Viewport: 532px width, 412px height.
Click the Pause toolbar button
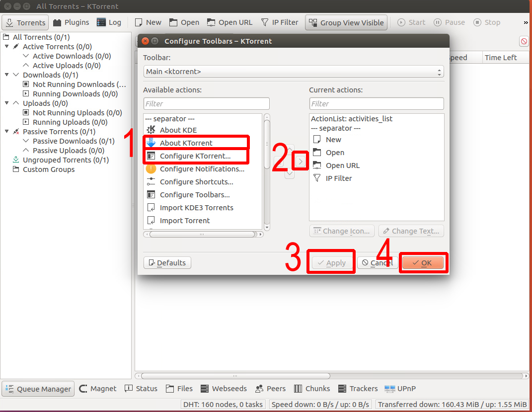click(x=449, y=22)
